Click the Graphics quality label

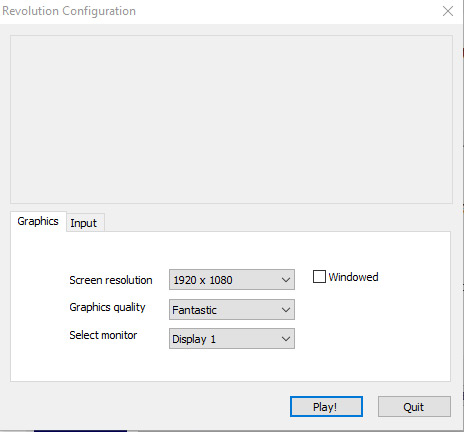[x=107, y=307]
